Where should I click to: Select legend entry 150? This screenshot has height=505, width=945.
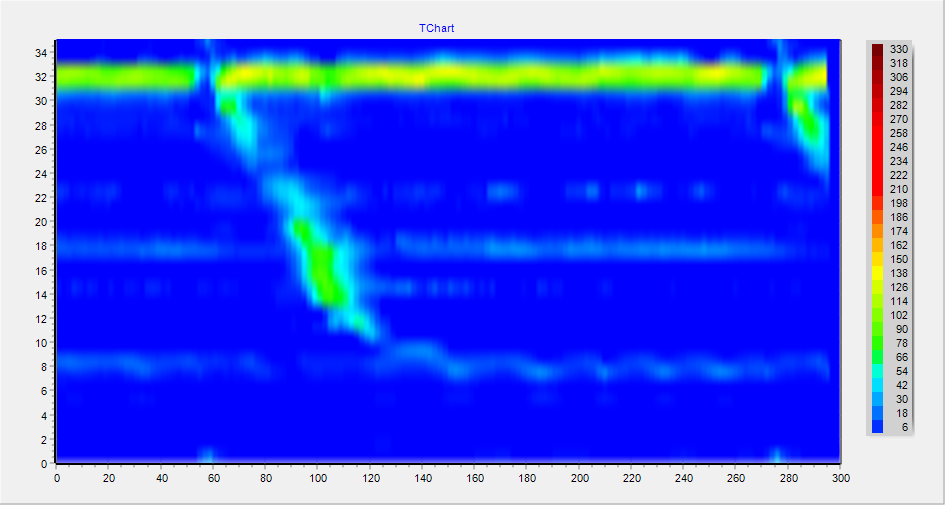[x=899, y=259]
